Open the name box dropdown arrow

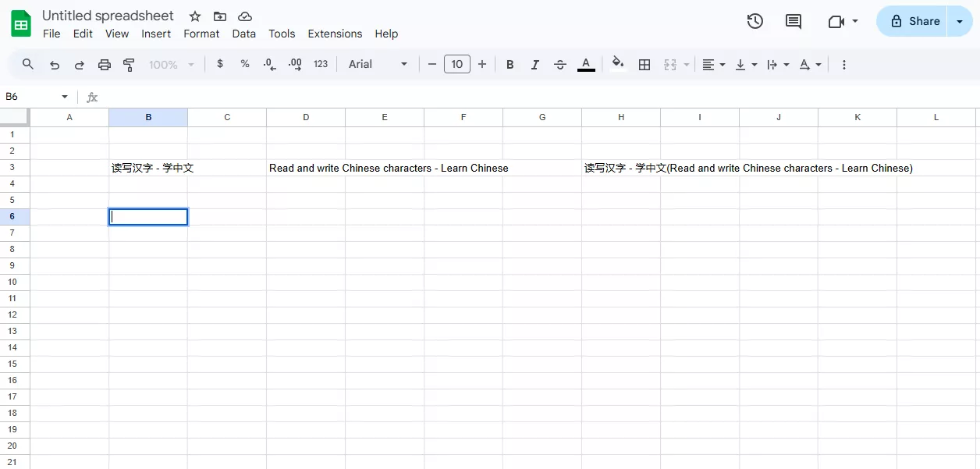click(x=65, y=97)
